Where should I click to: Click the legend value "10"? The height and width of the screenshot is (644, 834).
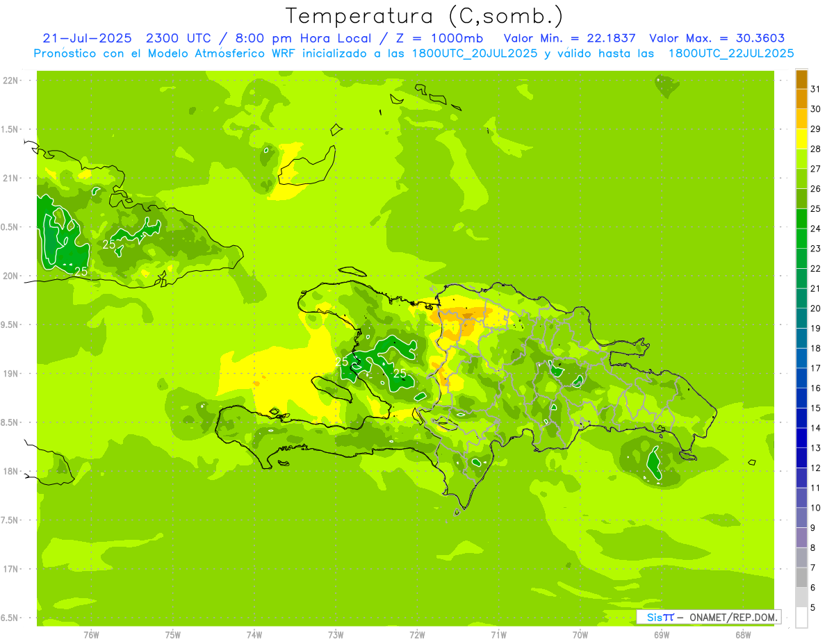tap(816, 508)
